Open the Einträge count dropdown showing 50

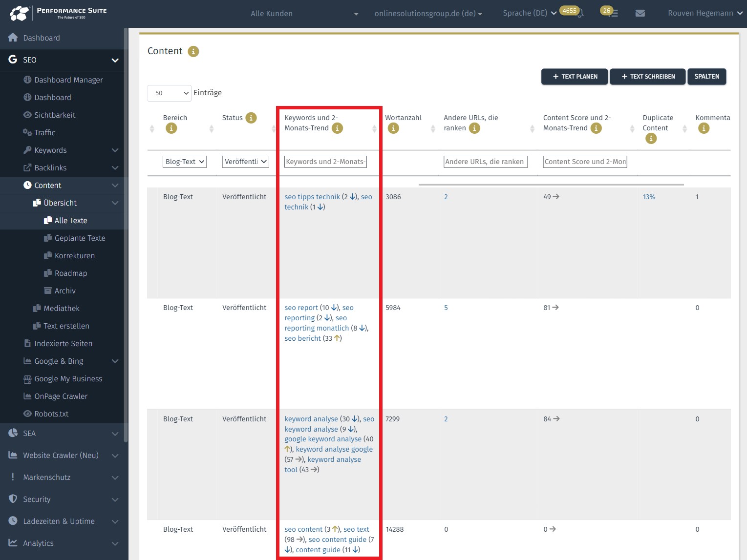point(169,93)
